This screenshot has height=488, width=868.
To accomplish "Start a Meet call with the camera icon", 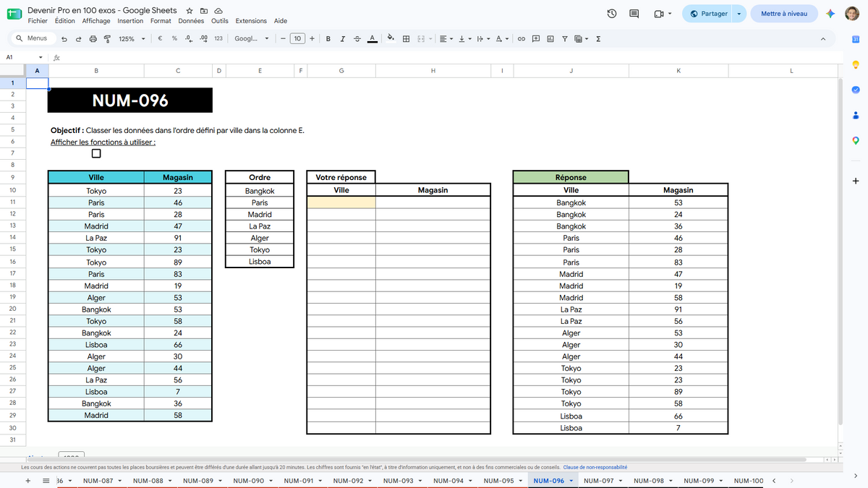I will click(x=658, y=14).
